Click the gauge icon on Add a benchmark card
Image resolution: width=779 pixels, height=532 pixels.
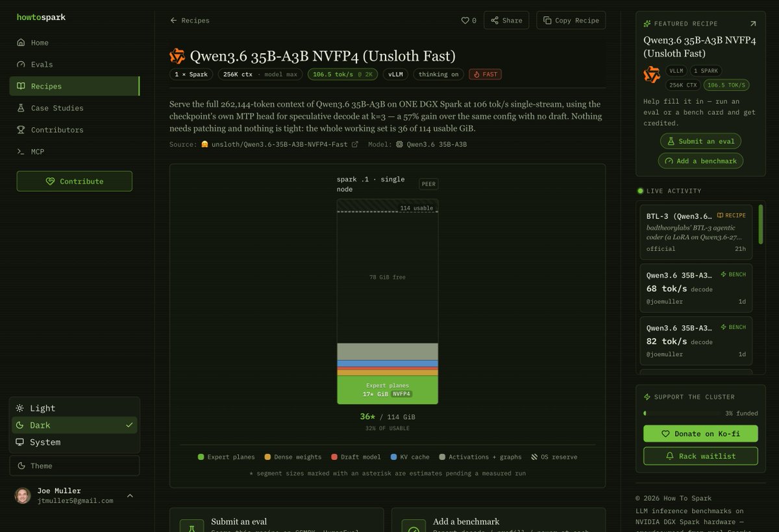coord(414,526)
